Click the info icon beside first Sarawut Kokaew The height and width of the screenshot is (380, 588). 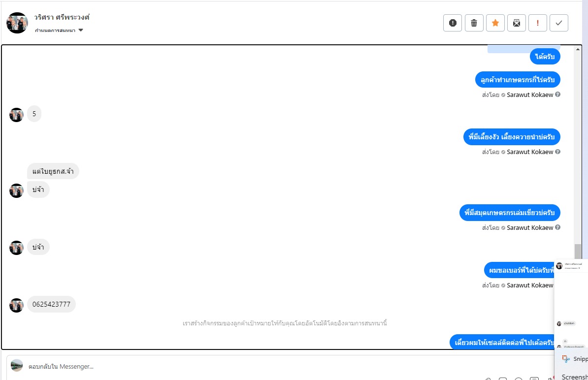click(x=558, y=95)
